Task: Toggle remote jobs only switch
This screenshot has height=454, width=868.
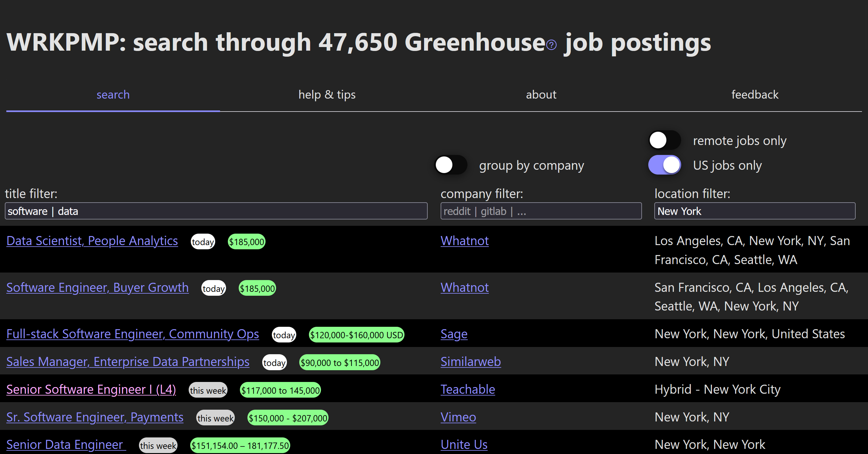Action: click(x=664, y=140)
